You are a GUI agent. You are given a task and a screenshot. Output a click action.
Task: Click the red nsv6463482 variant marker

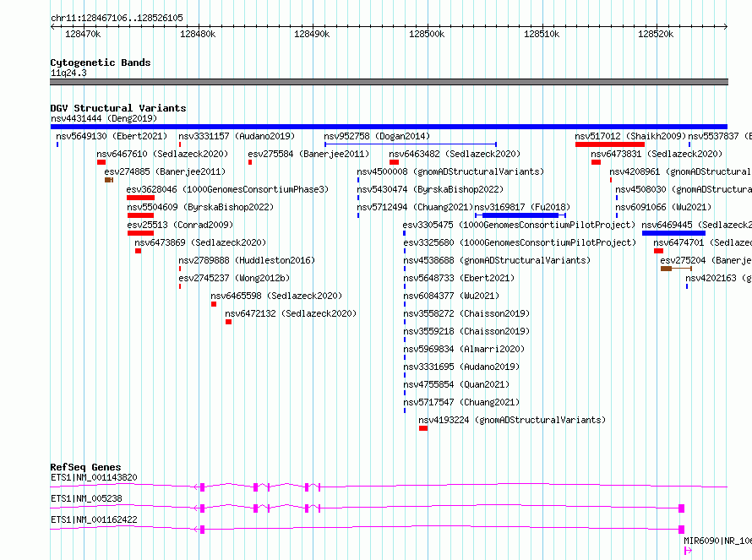coord(395,162)
